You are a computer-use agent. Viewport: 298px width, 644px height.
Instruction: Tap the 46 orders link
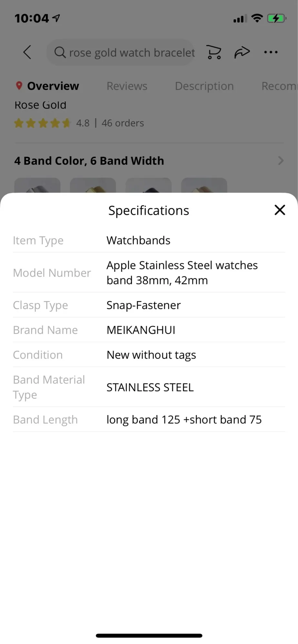[123, 123]
